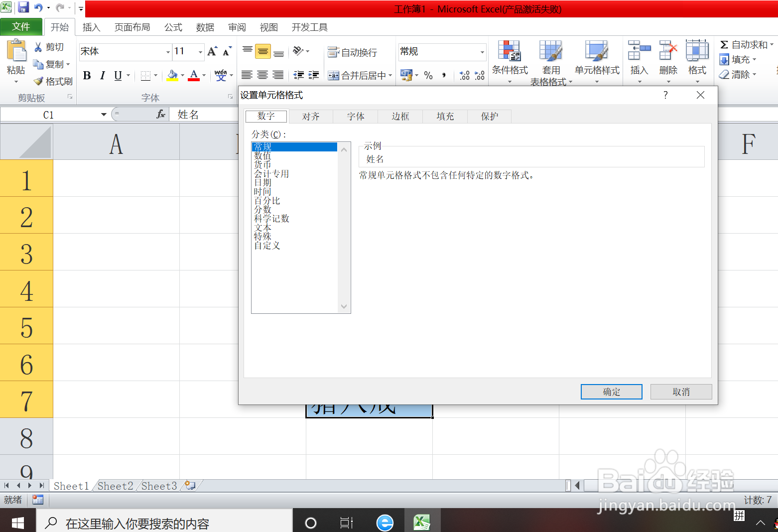Increase font size with the large A icon
The height and width of the screenshot is (532, 778).
(x=212, y=51)
